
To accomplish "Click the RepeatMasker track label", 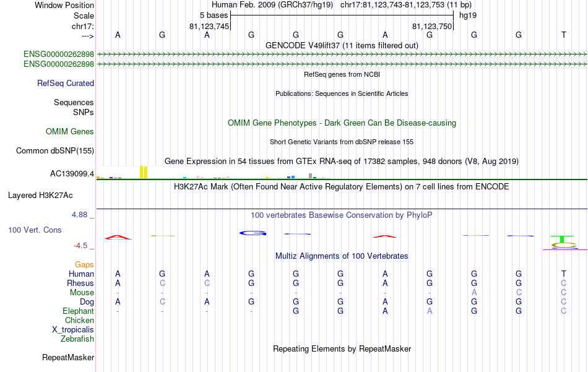I will pyautogui.click(x=68, y=357).
